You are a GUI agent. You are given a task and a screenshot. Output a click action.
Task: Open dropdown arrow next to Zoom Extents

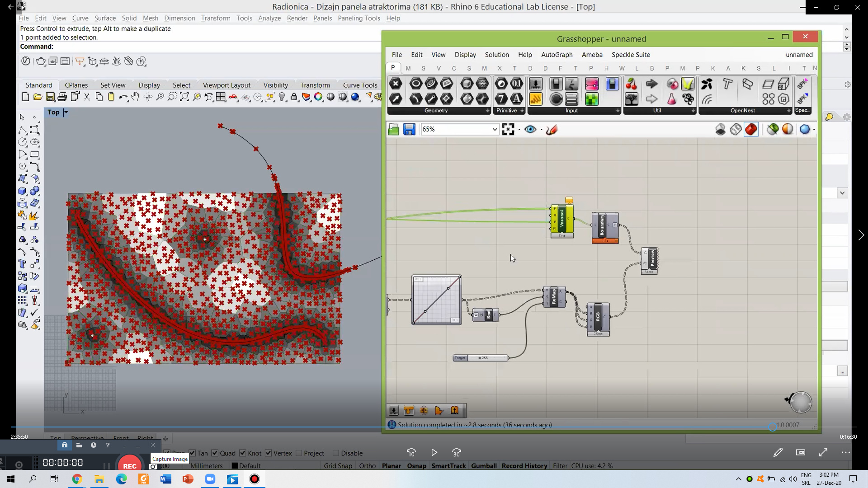(519, 130)
